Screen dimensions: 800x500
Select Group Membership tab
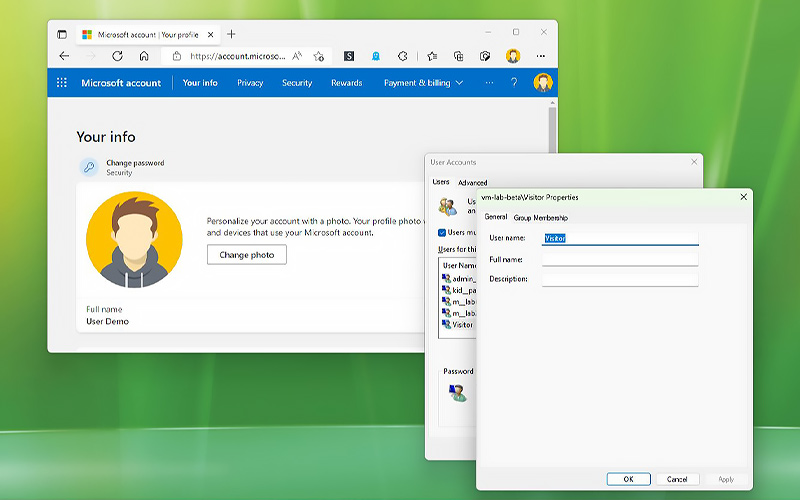click(540, 218)
